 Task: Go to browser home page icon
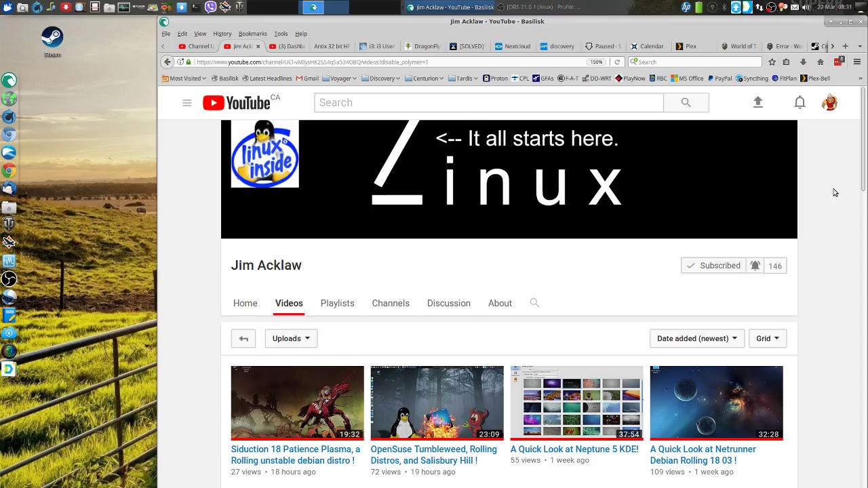[821, 62]
